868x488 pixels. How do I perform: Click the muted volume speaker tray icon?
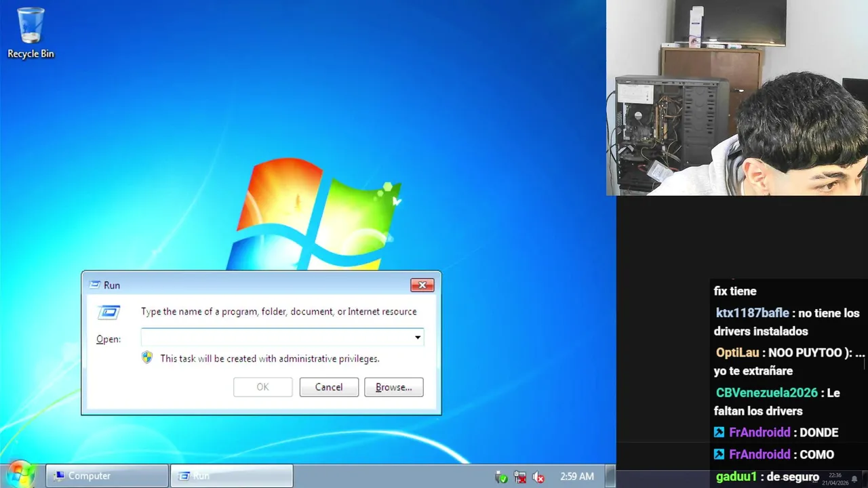tap(538, 477)
